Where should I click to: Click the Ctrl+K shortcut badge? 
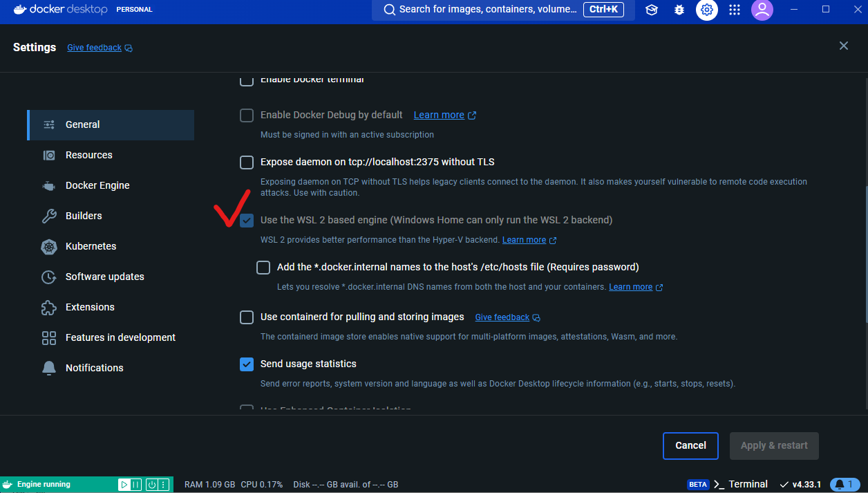pos(604,10)
